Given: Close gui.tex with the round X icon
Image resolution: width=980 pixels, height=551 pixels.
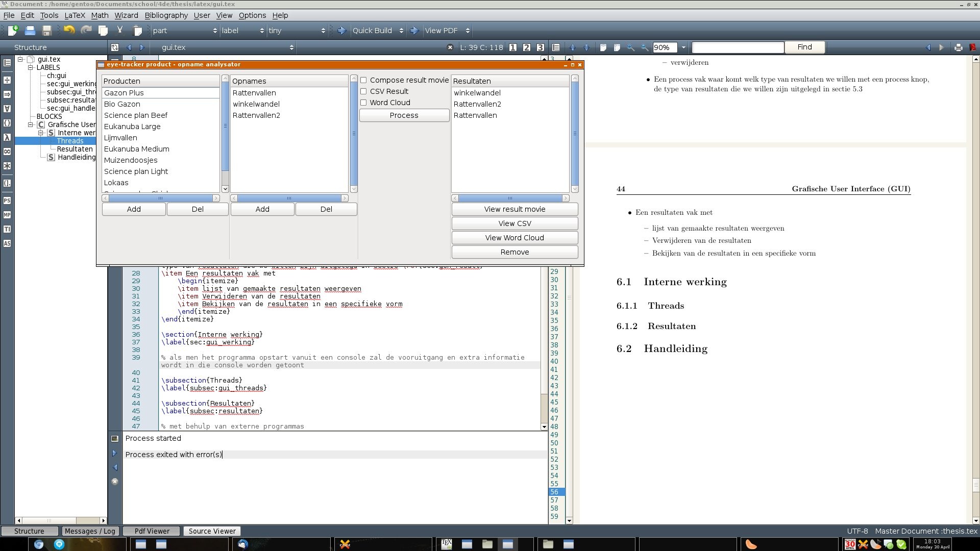Looking at the screenshot, I should tap(450, 47).
